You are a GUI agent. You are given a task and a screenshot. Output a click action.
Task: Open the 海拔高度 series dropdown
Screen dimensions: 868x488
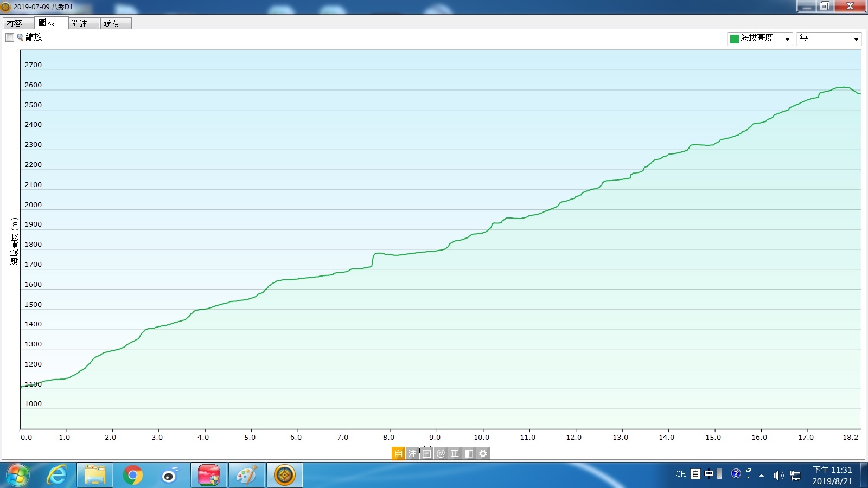click(760, 38)
